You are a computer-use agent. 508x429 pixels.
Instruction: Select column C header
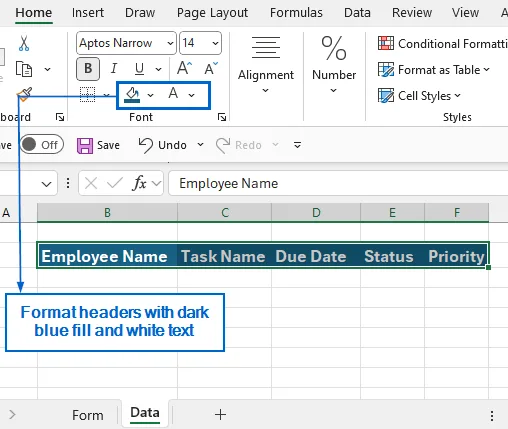pyautogui.click(x=225, y=212)
